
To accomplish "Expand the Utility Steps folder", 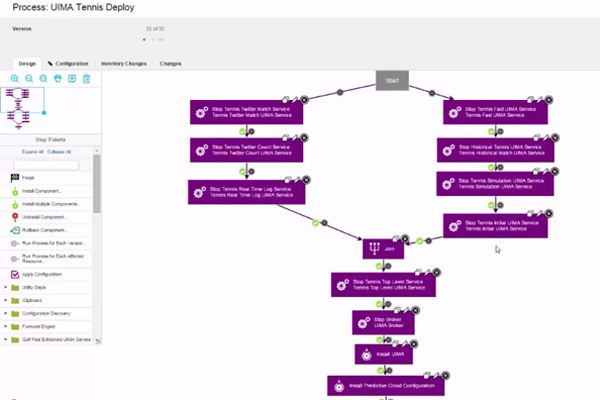I will (5, 287).
